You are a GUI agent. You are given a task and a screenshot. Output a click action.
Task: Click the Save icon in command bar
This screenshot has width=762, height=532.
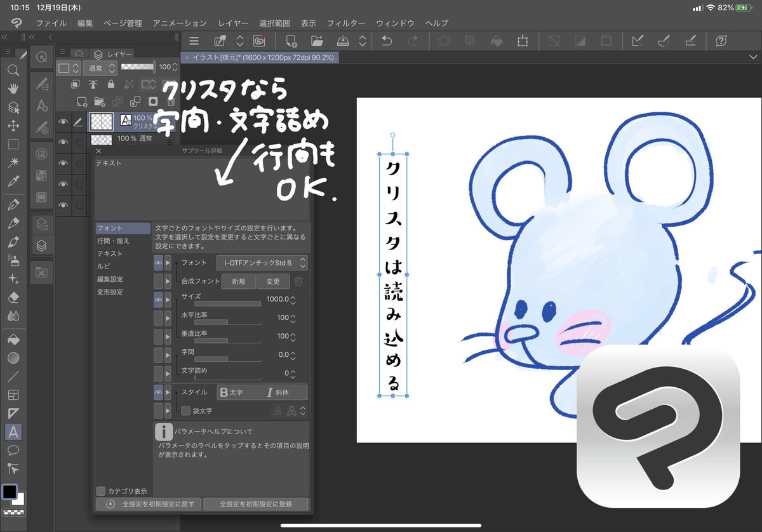coord(343,41)
